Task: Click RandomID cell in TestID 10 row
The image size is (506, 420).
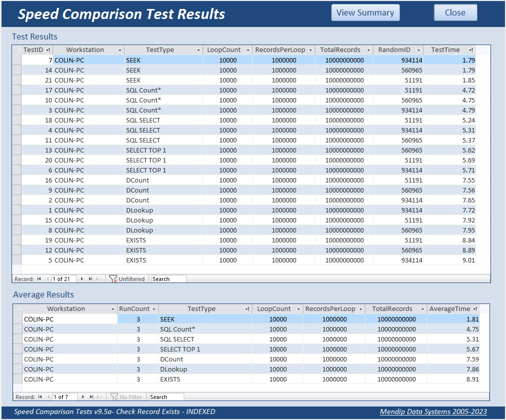Action: [398, 100]
